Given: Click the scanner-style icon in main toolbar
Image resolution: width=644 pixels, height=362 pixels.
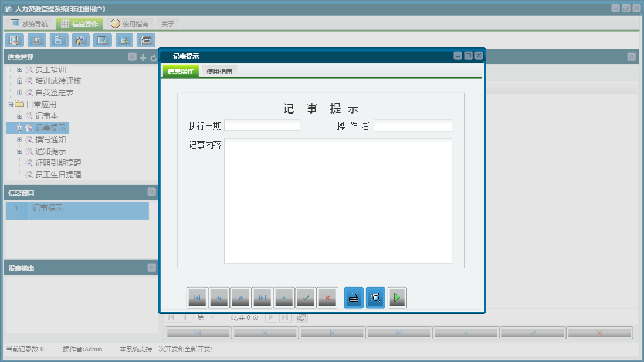Looking at the screenshot, I should [x=146, y=40].
